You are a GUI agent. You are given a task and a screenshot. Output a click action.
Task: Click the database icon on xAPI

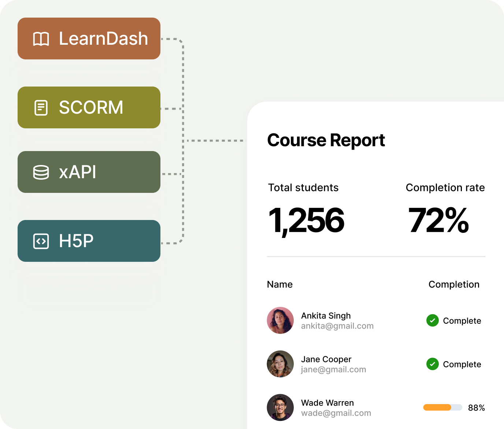coord(41,172)
